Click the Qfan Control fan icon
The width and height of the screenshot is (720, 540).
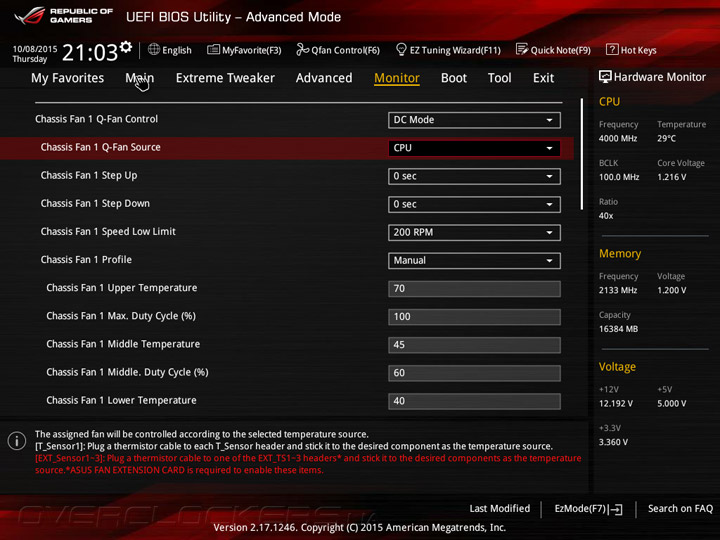[302, 49]
